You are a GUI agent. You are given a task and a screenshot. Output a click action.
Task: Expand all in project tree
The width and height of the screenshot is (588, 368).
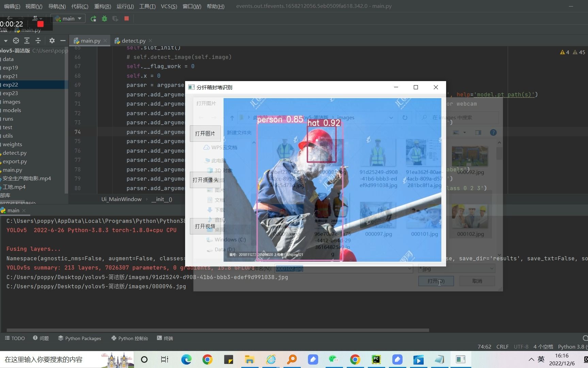(27, 41)
